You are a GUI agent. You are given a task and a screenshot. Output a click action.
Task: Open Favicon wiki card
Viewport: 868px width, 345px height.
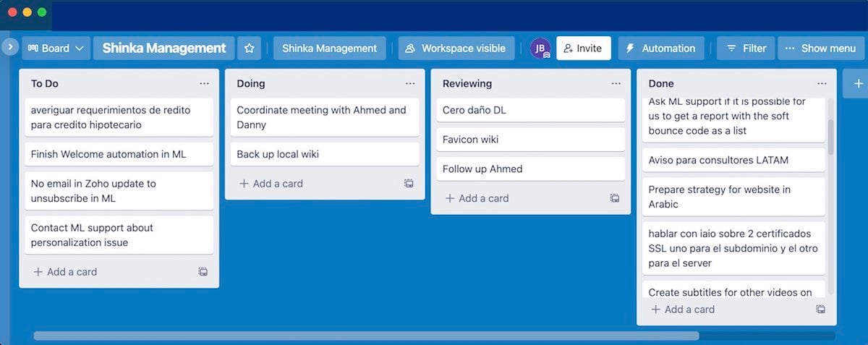[531, 140]
